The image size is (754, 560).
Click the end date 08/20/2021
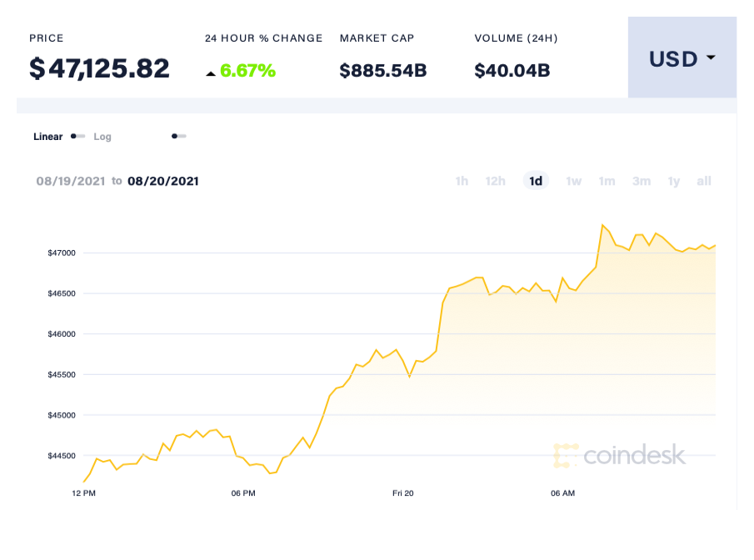pos(164,181)
